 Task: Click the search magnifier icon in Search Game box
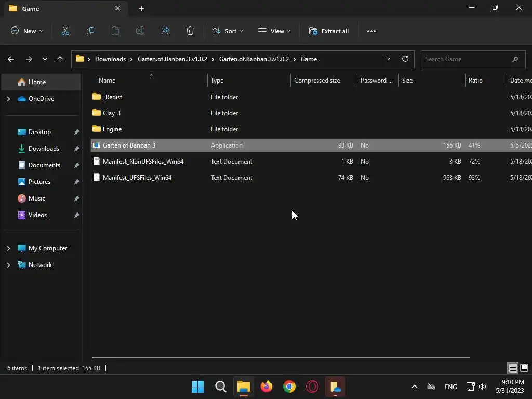(x=515, y=59)
